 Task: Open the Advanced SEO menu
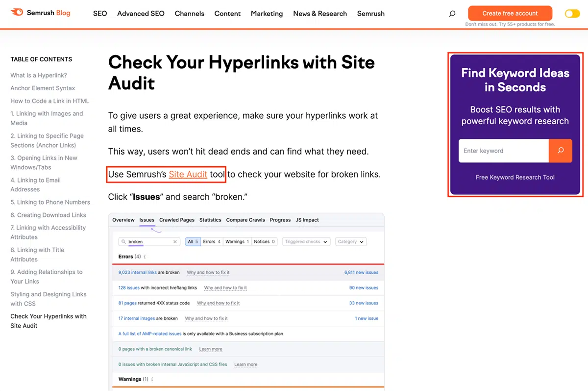pyautogui.click(x=141, y=14)
